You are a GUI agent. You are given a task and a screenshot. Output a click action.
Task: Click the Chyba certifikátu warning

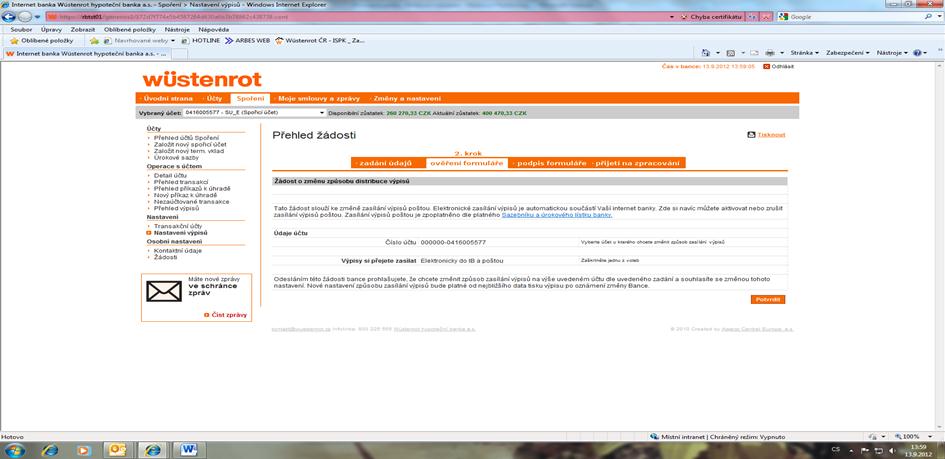click(712, 17)
